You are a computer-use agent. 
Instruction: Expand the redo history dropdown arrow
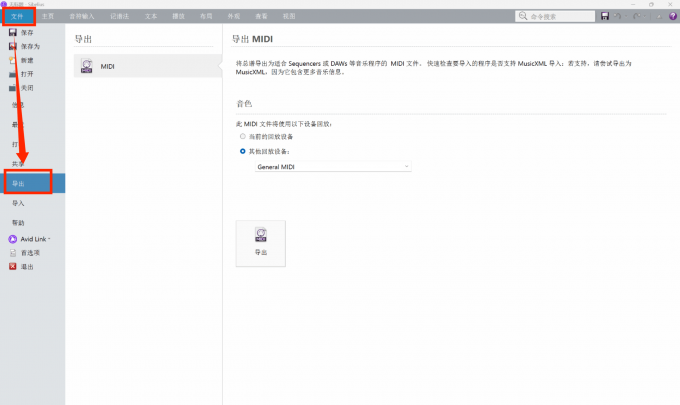644,16
